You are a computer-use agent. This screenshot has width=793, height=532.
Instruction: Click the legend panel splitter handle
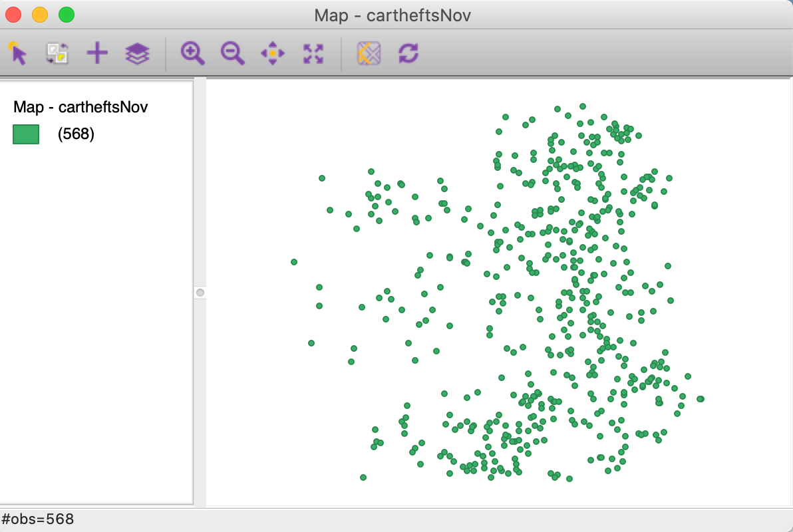pos(200,293)
